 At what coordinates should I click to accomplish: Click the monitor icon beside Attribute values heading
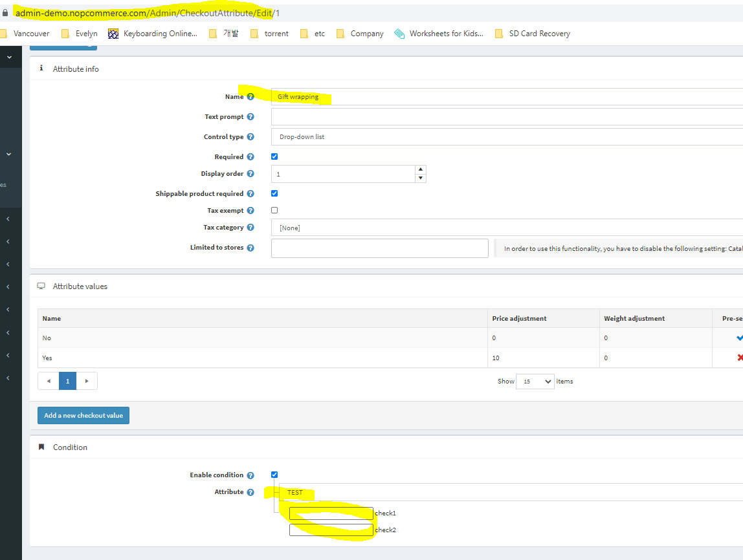(x=41, y=285)
